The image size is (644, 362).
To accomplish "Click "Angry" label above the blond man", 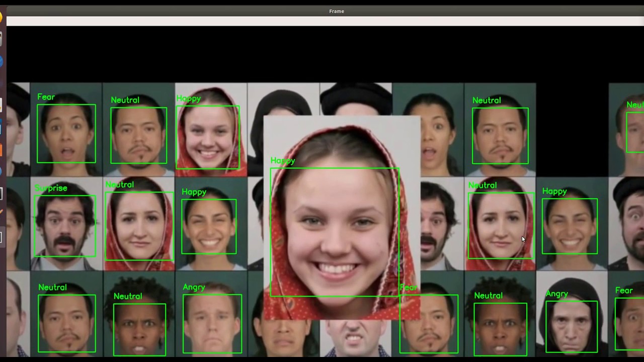I will point(194,287).
